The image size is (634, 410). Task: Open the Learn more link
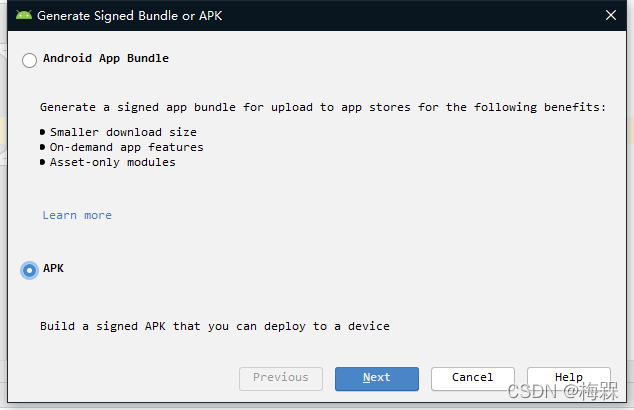[77, 215]
